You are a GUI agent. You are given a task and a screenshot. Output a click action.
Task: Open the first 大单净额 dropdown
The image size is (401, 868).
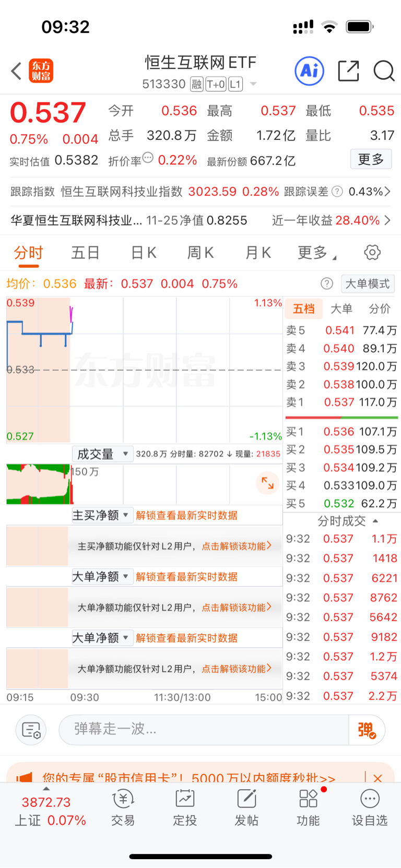click(102, 577)
